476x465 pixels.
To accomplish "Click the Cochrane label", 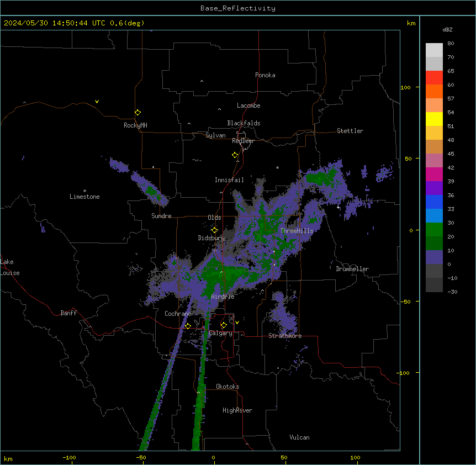I will pyautogui.click(x=178, y=314).
